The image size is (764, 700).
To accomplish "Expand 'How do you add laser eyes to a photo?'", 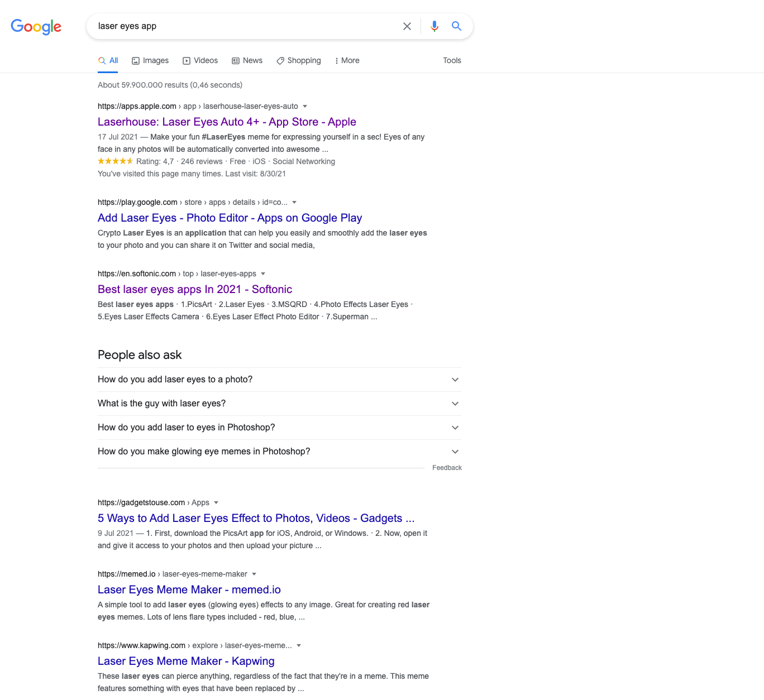I will [455, 379].
